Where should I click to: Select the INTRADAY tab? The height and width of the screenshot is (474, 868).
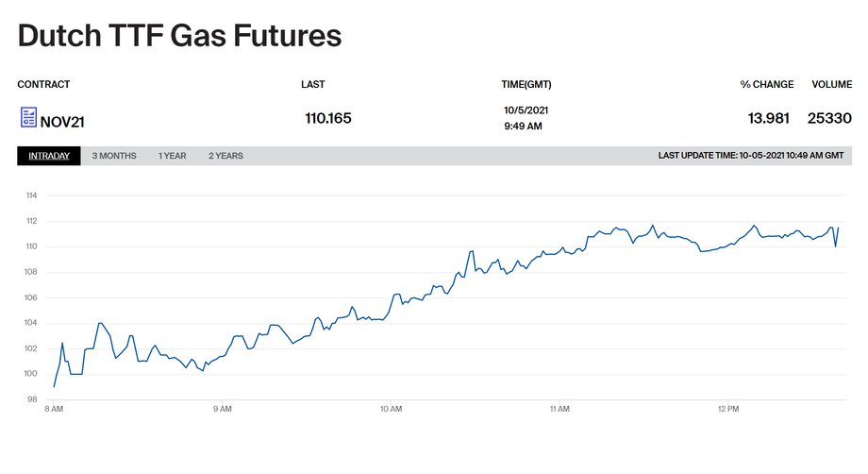click(49, 156)
